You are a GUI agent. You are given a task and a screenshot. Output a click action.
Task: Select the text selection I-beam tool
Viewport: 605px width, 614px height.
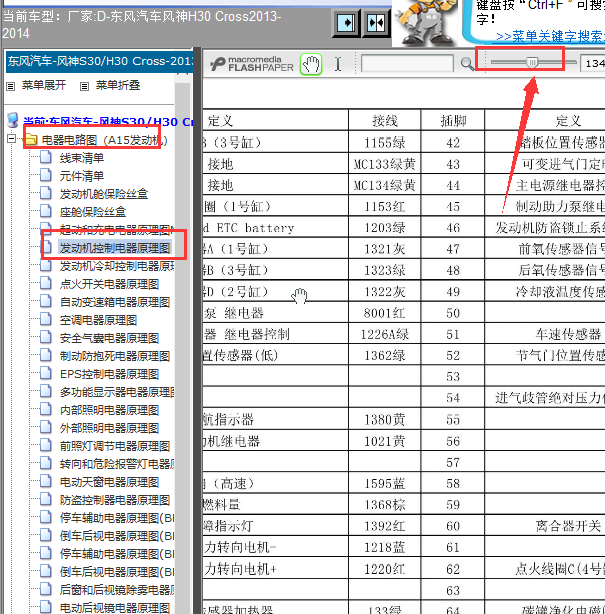pos(338,64)
